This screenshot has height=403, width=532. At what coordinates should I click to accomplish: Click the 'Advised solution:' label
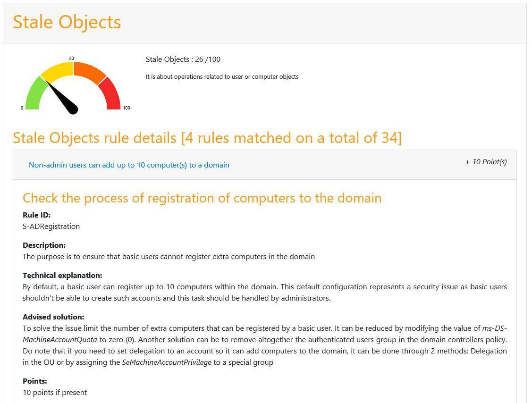point(53,317)
